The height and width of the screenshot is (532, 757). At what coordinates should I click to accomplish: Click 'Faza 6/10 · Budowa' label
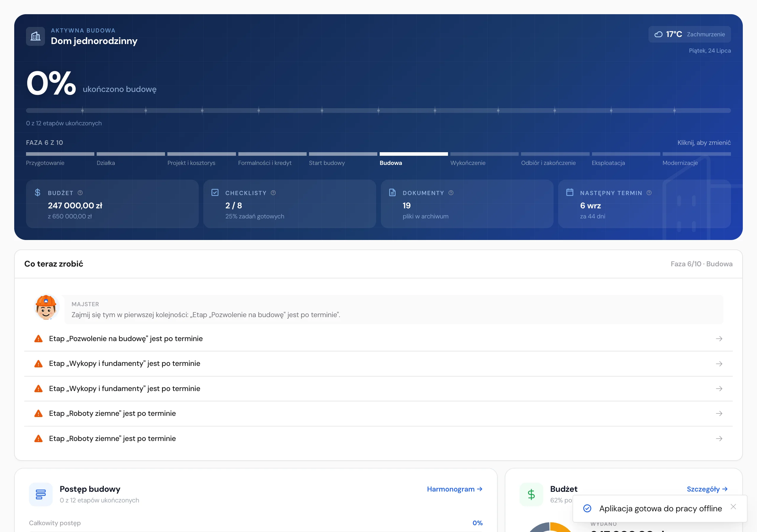(x=701, y=264)
